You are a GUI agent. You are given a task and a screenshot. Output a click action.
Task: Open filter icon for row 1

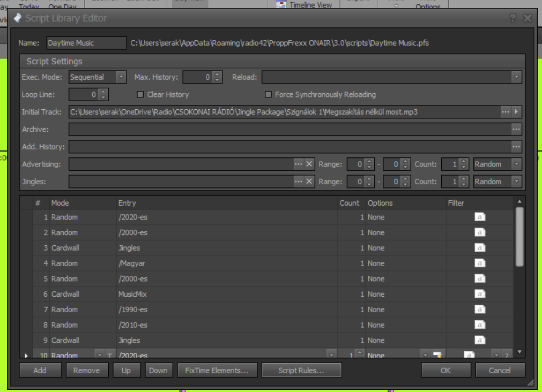(480, 217)
